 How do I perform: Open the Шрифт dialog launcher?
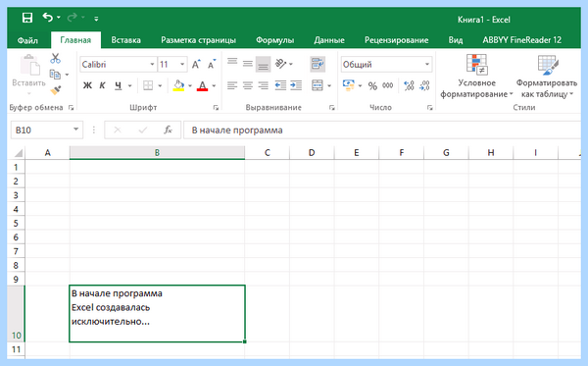coord(216,108)
